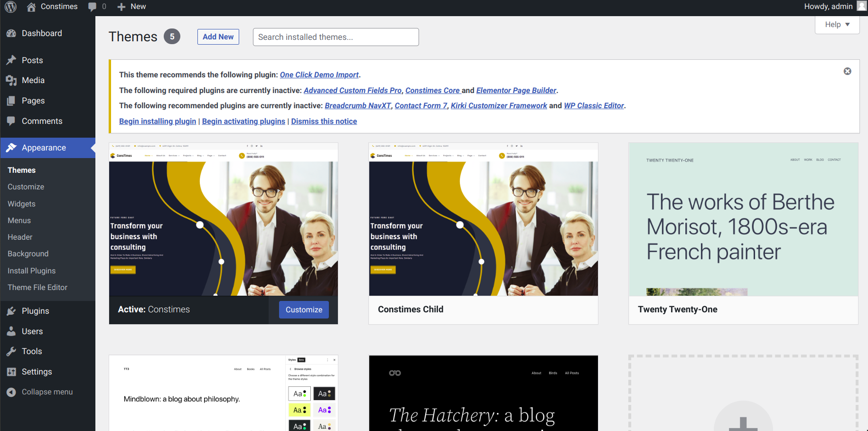The height and width of the screenshot is (431, 868).
Task: Click the Plugins plug icon
Action: click(x=11, y=311)
